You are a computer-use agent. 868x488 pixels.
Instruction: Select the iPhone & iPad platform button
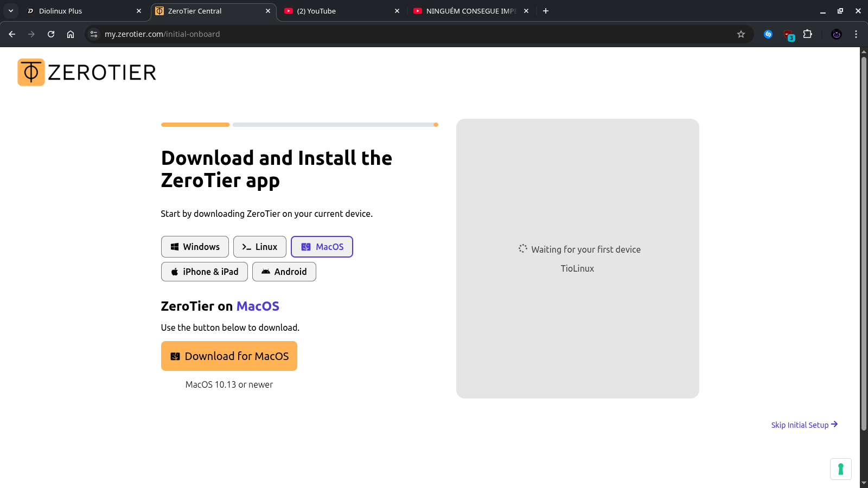click(205, 272)
